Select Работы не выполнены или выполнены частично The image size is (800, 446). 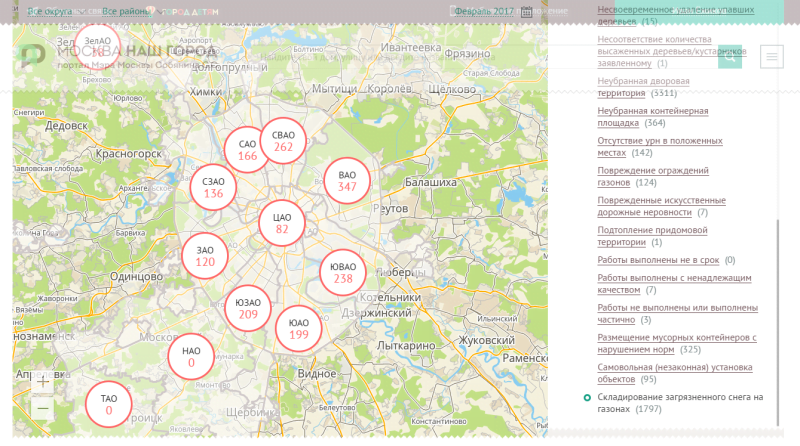click(x=678, y=313)
